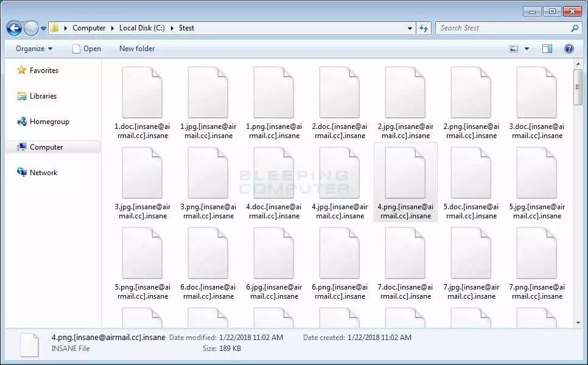Select file 4.jpg.[insane@airmail.cc].insane

click(x=340, y=182)
